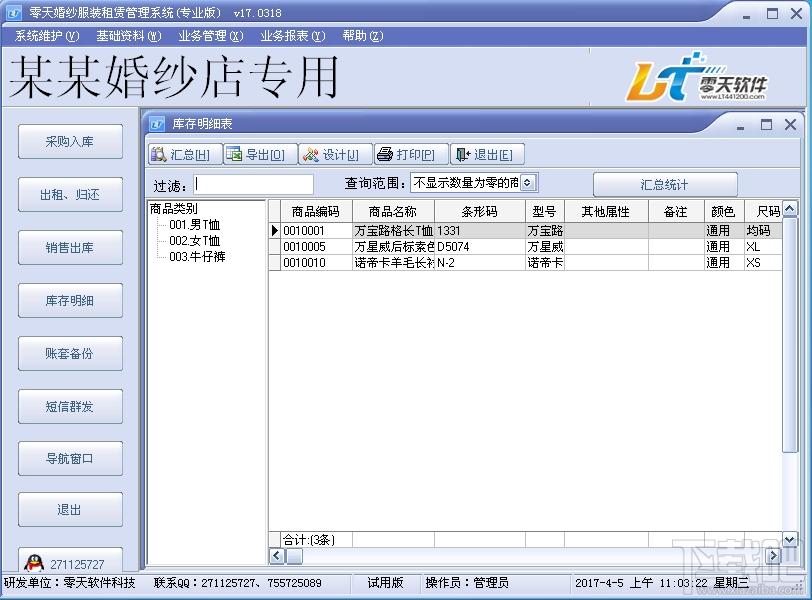The width and height of the screenshot is (812, 600).
Task: Open the 导航窗口 navigation button
Action: (x=70, y=458)
